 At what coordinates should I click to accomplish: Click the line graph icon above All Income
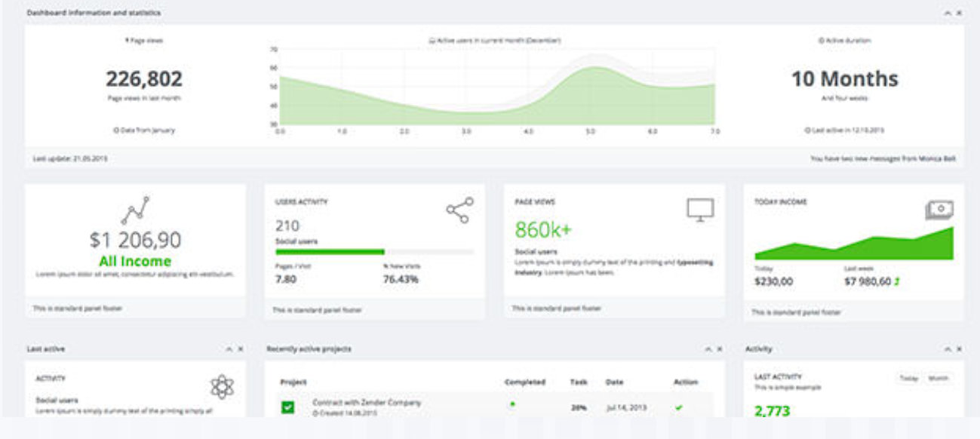click(x=135, y=211)
